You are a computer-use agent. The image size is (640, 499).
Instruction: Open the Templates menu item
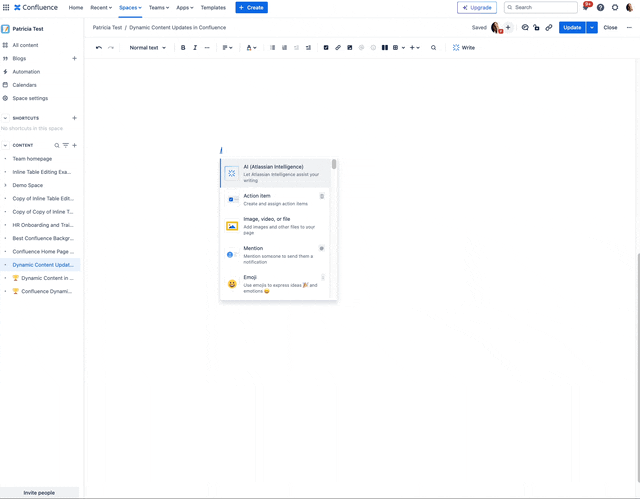click(x=213, y=7)
